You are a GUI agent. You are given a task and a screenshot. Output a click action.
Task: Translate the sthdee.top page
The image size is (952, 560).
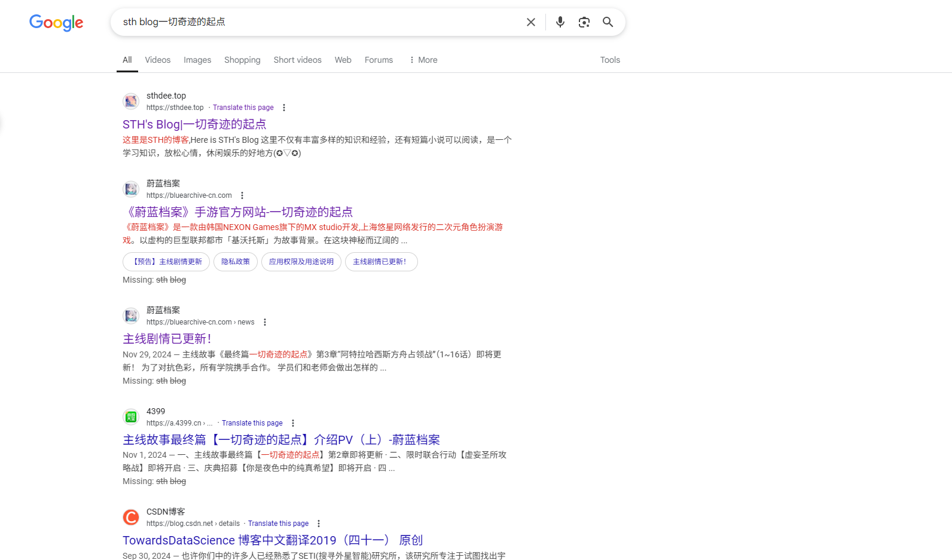click(243, 108)
